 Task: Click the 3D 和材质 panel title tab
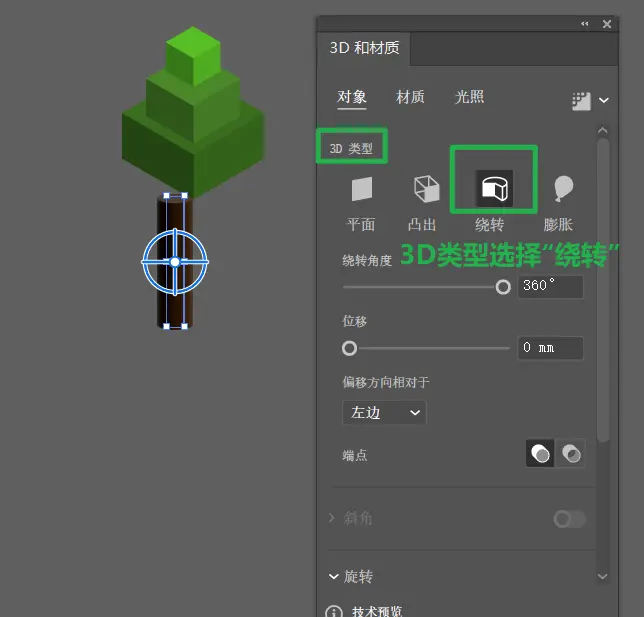coord(364,48)
